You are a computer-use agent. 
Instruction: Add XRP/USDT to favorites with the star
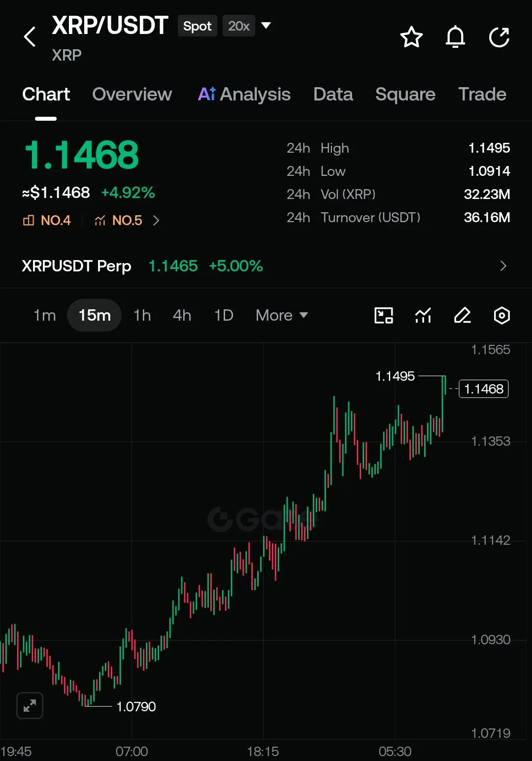pyautogui.click(x=411, y=37)
